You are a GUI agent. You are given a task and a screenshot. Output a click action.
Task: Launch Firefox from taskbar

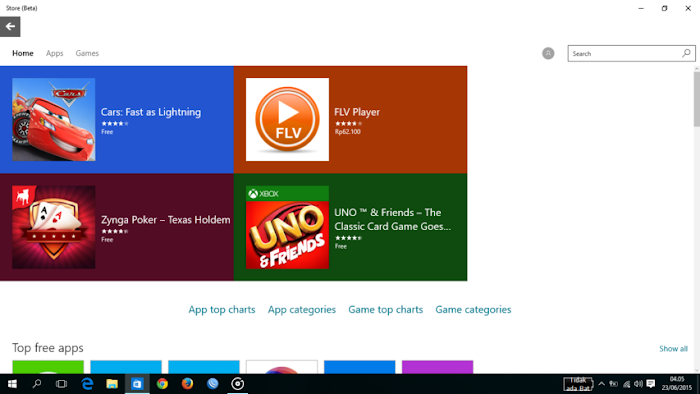pyautogui.click(x=187, y=384)
